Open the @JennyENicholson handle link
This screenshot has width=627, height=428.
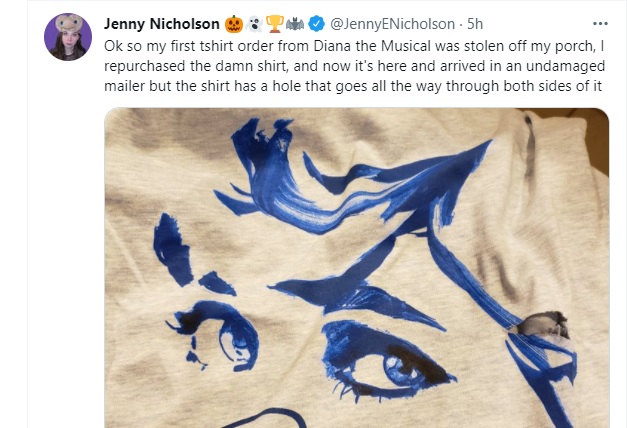392,24
